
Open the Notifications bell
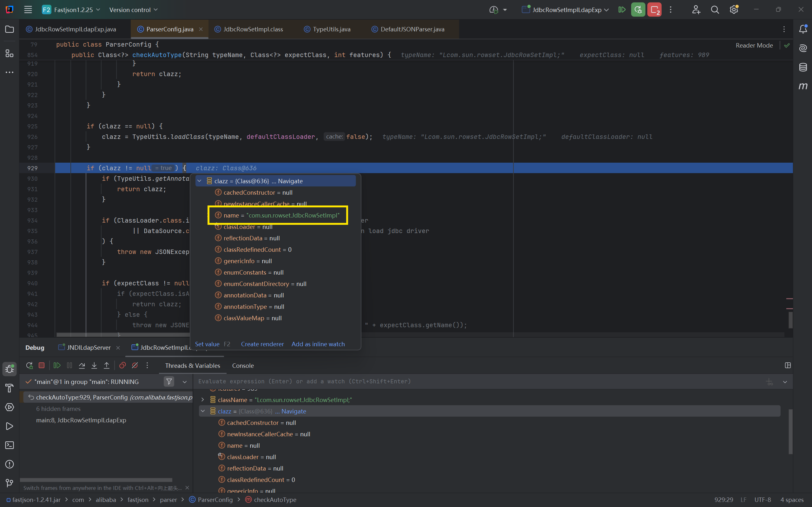pyautogui.click(x=803, y=29)
